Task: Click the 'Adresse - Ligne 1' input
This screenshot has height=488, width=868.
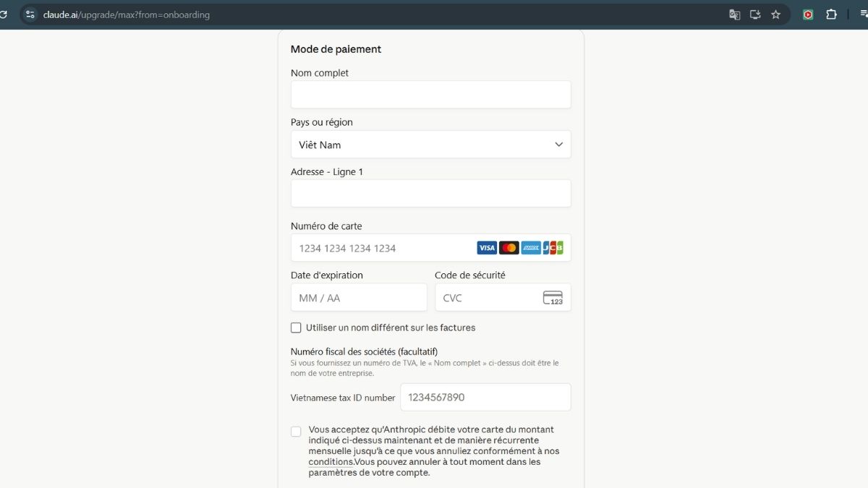Action: [x=430, y=194]
